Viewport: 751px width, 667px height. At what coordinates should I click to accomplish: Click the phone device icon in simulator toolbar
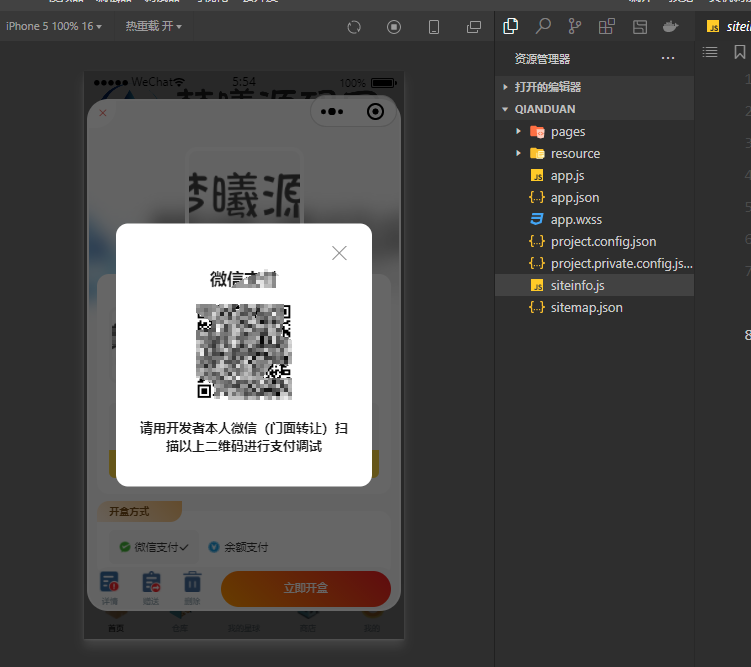(434, 27)
